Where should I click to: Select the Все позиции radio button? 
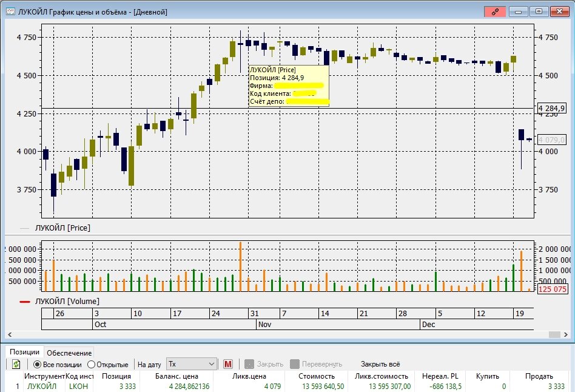point(37,365)
